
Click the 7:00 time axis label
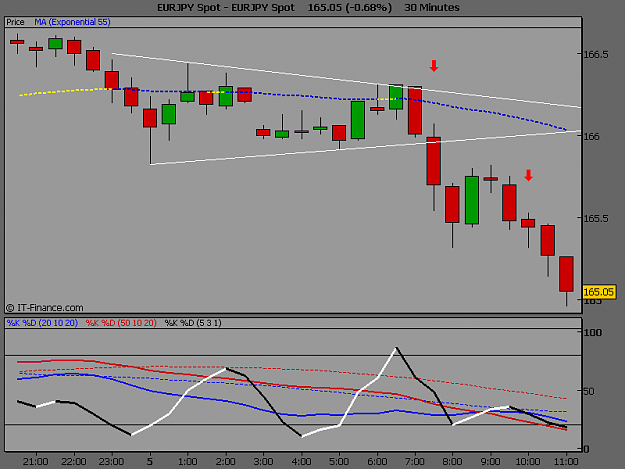415,461
